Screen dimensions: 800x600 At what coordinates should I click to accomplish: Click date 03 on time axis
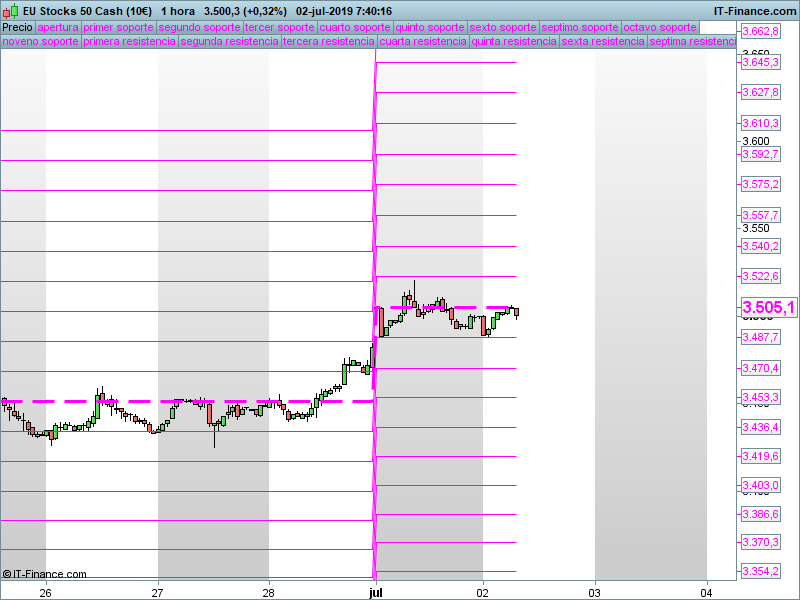(x=594, y=593)
